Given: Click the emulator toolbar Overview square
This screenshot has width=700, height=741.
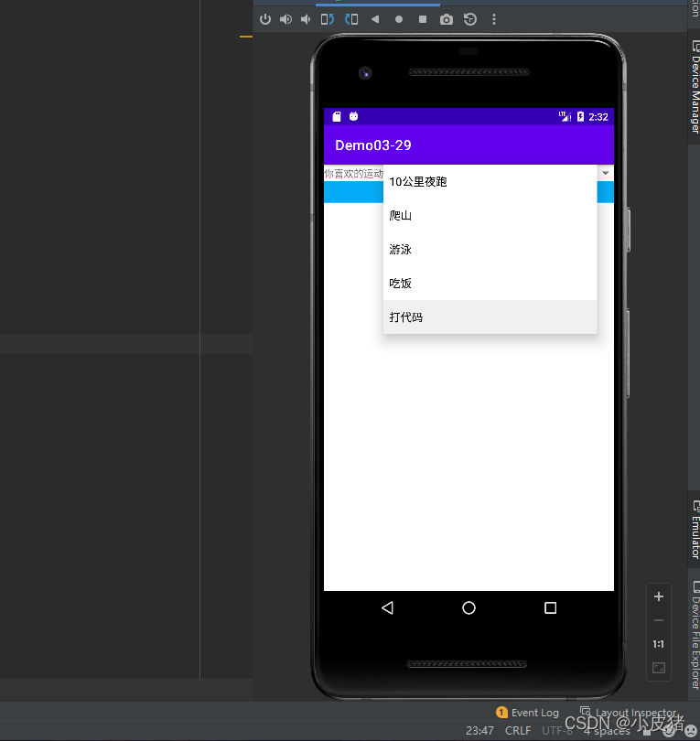Looking at the screenshot, I should (x=423, y=19).
